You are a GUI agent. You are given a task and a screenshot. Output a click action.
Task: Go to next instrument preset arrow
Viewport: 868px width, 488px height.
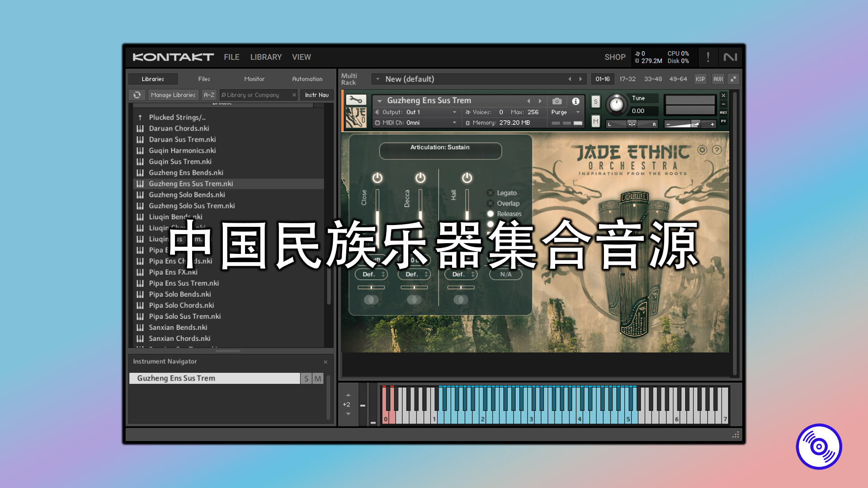tap(540, 101)
